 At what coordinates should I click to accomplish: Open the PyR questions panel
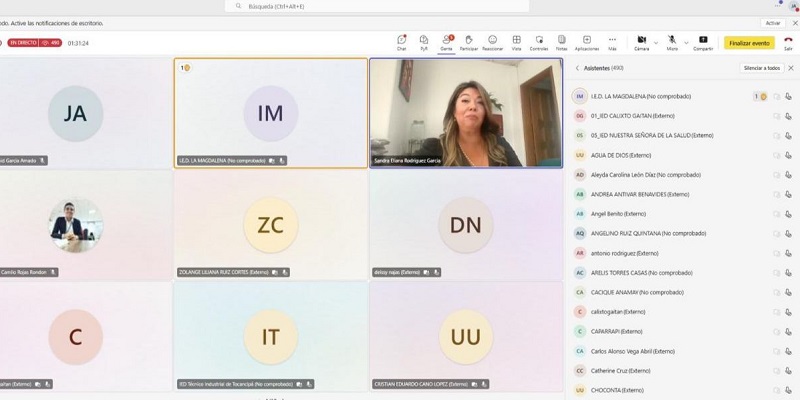[x=424, y=42]
